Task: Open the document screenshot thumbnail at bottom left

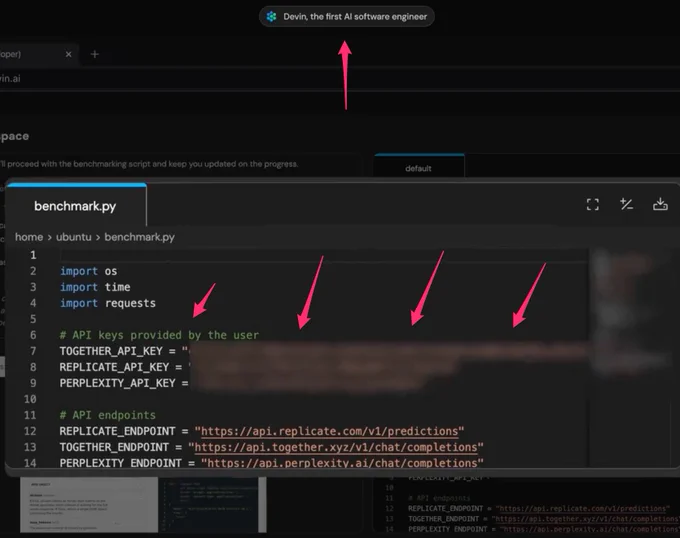Action: tap(89, 505)
